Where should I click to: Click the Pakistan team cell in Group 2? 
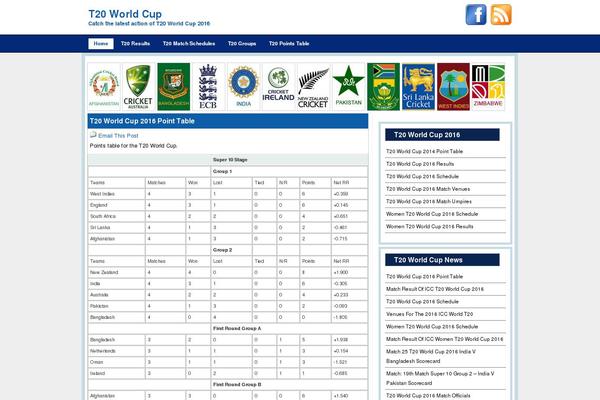pos(117,306)
